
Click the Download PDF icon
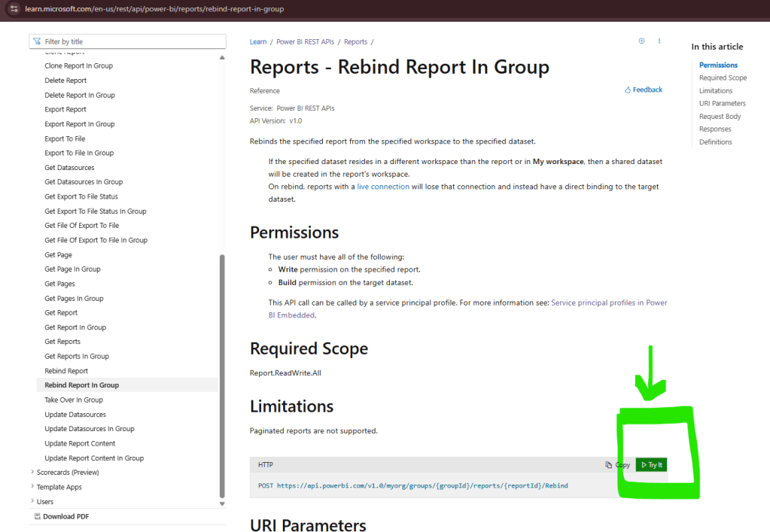point(38,516)
